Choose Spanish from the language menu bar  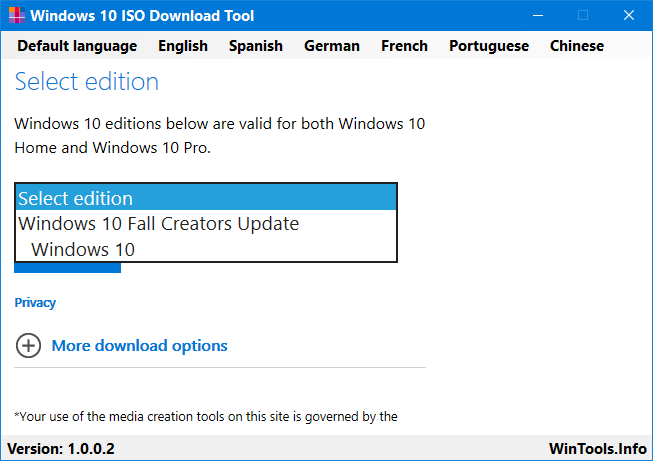pos(256,46)
